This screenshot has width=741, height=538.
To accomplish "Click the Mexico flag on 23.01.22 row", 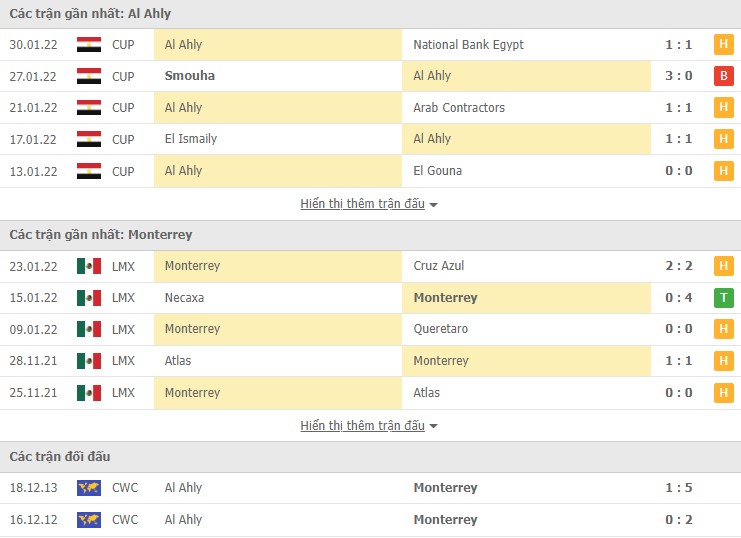I will [x=89, y=266].
